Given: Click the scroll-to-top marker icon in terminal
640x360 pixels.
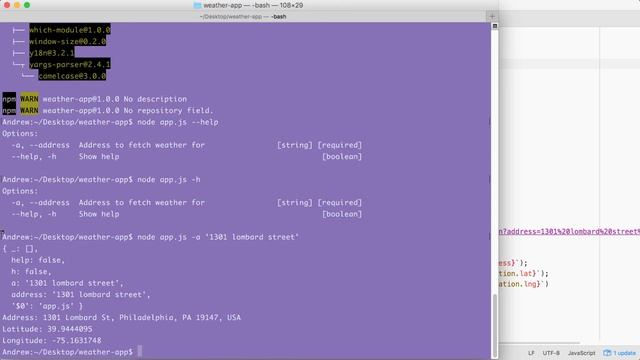Looking at the screenshot, I should [495, 26].
